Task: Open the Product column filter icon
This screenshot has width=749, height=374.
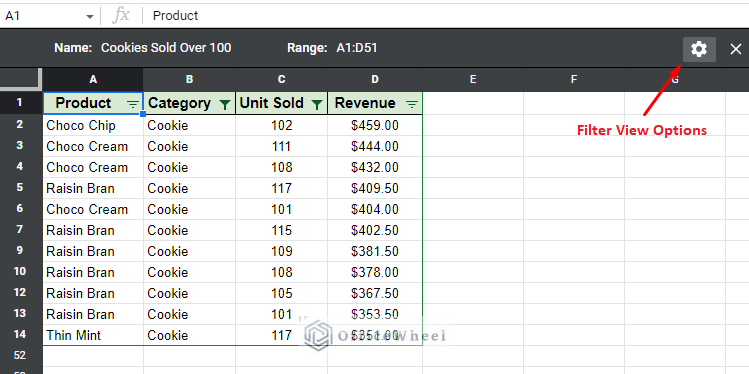Action: [133, 104]
